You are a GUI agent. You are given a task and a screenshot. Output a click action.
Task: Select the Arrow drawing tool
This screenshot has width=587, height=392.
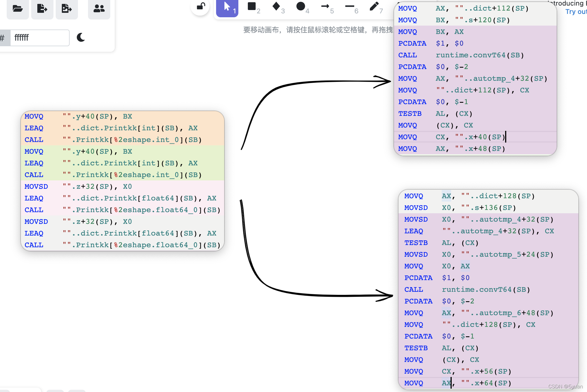pyautogui.click(x=325, y=7)
